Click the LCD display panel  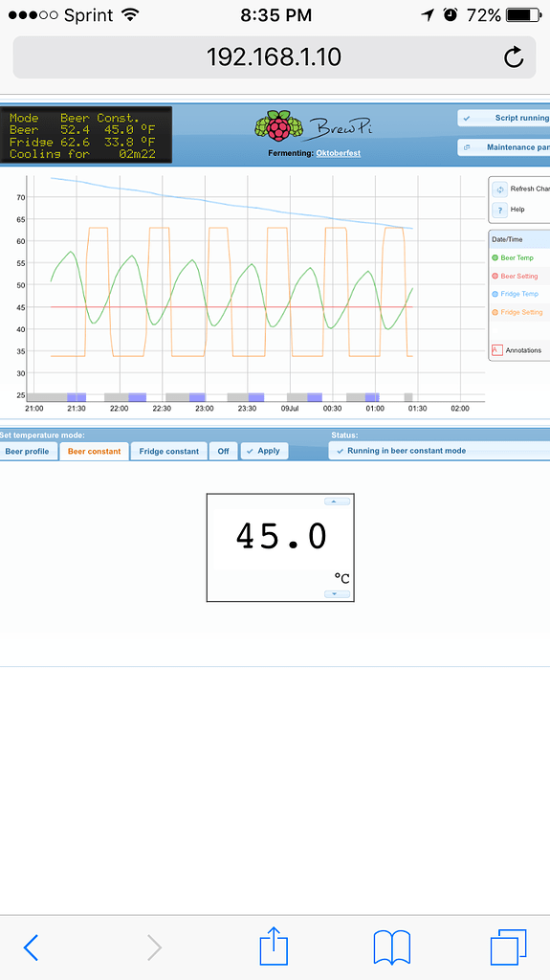click(x=86, y=135)
